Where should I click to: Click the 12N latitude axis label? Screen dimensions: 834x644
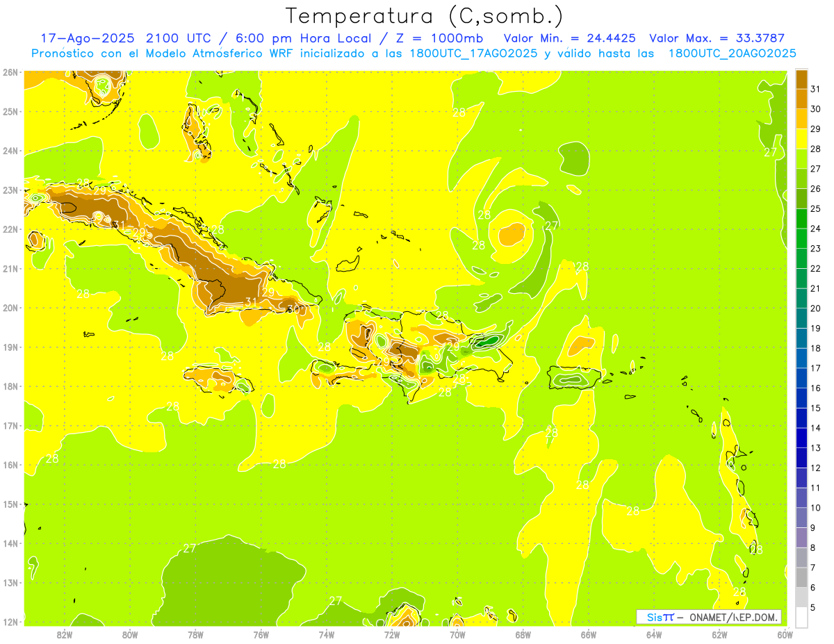click(x=10, y=622)
